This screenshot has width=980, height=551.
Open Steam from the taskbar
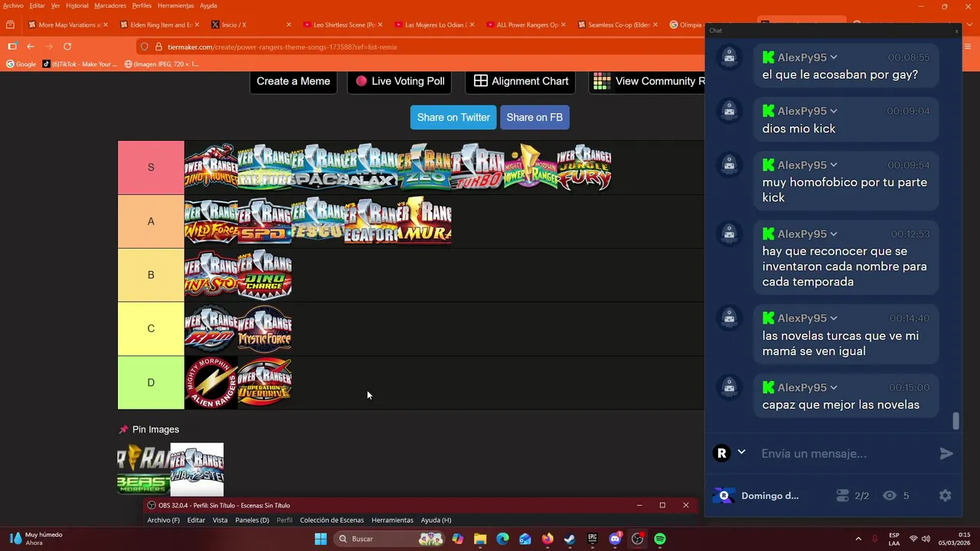570,539
